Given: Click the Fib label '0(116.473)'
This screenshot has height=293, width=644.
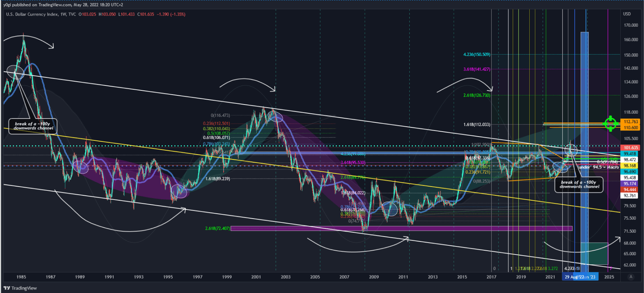Looking at the screenshot, I should coord(220,115).
